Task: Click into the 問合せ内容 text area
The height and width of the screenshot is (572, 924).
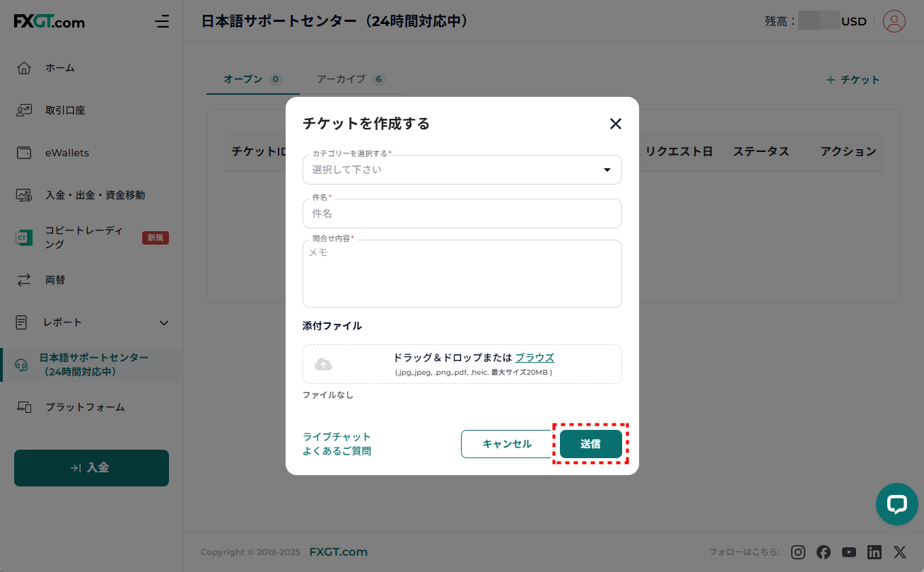Action: 462,274
